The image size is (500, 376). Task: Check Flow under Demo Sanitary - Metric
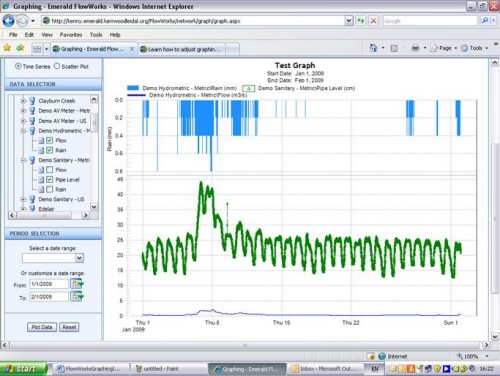coord(49,170)
